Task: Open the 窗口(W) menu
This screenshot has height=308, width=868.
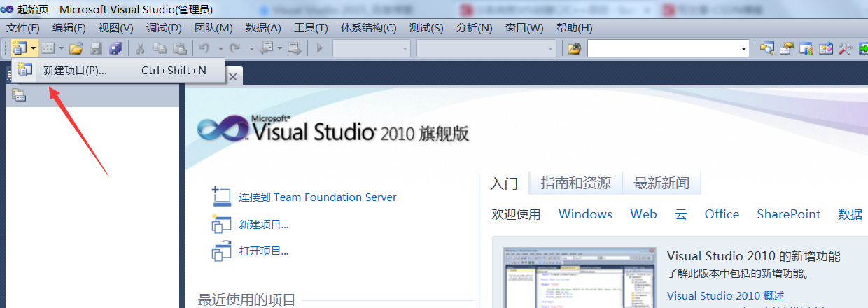Action: point(524,28)
